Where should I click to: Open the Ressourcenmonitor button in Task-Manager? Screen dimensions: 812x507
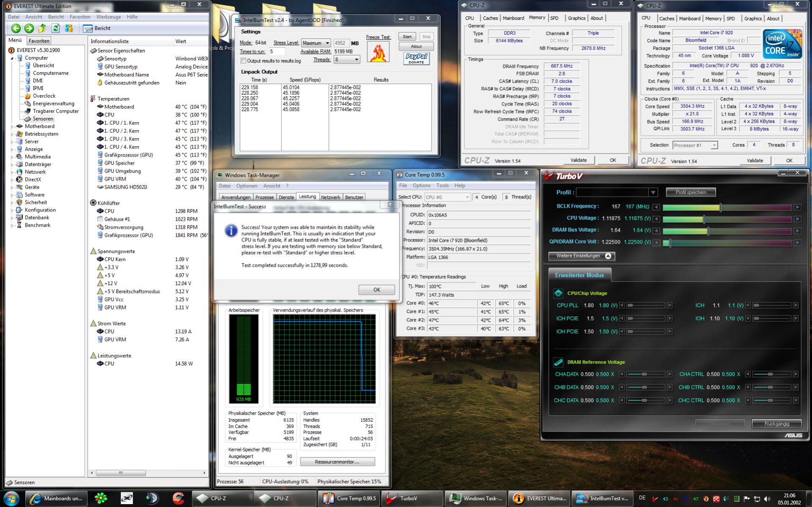[337, 462]
